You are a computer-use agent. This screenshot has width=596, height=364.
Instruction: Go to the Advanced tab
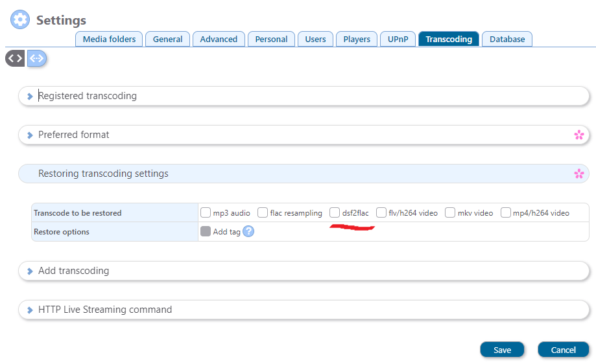219,39
